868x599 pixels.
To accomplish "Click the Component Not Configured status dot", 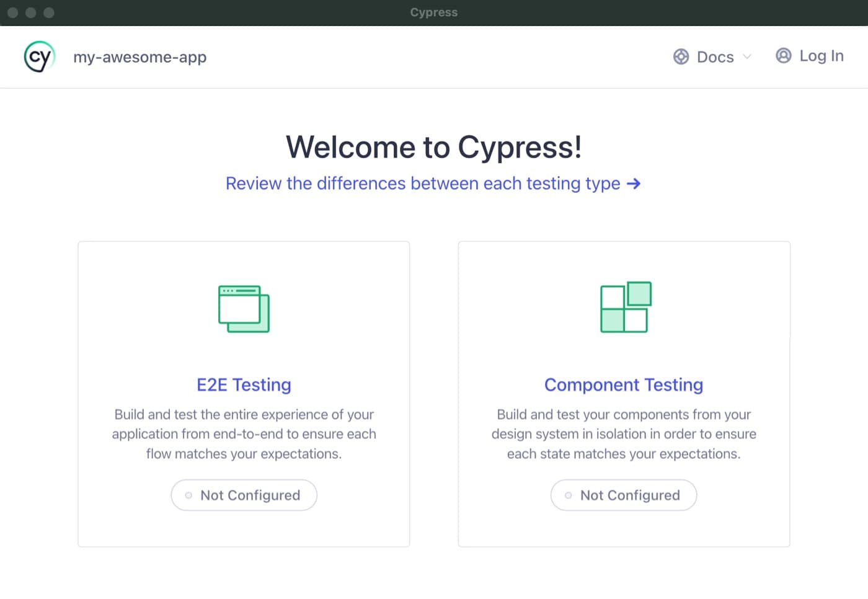I will [x=568, y=495].
